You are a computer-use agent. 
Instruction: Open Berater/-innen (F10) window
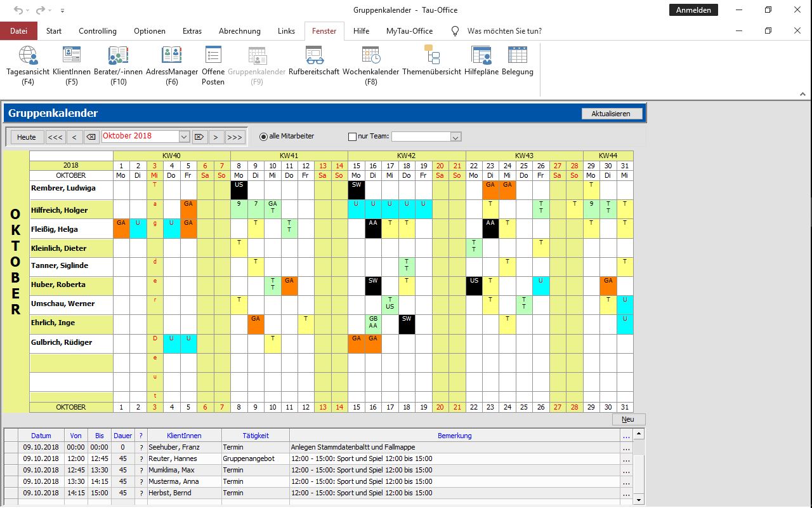coord(118,65)
